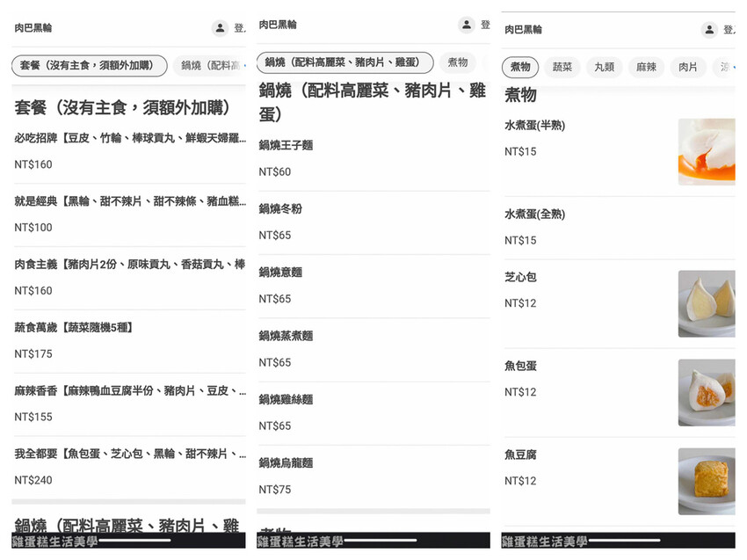The height and width of the screenshot is (560, 747).
Task: Open the 芝心包 food photo
Action: coord(707,303)
